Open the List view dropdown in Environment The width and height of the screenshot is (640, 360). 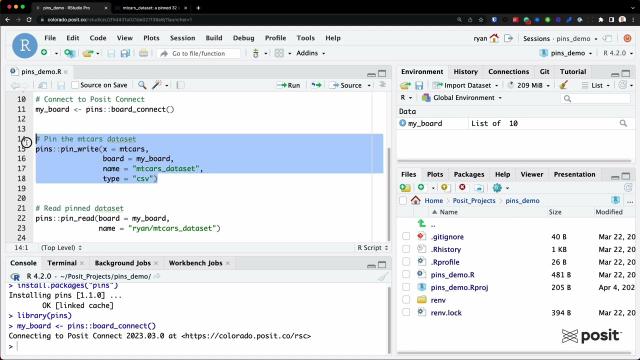tap(596, 85)
